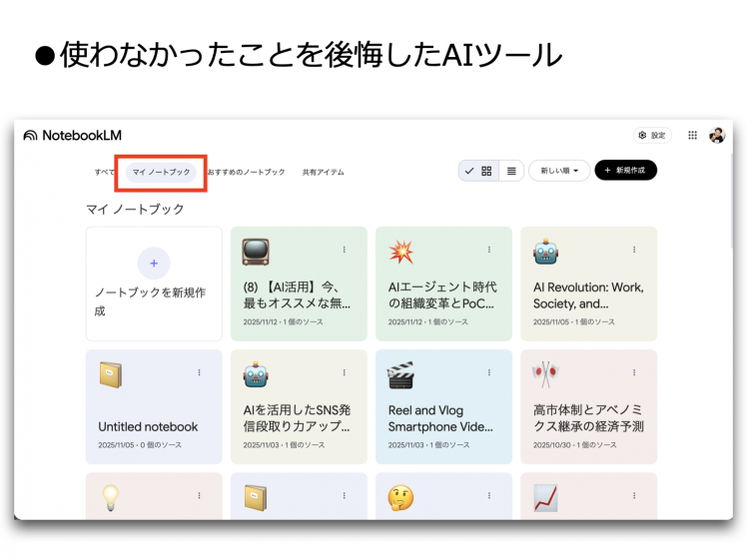Screen dimensions: 749x560
Task: Select the マイ ノートブック tab
Action: coord(161,172)
